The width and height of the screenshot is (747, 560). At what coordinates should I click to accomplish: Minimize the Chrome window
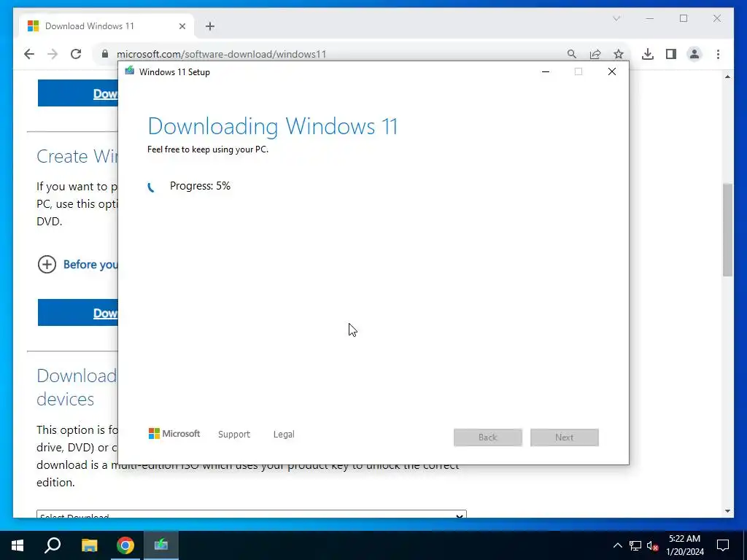pos(650,18)
